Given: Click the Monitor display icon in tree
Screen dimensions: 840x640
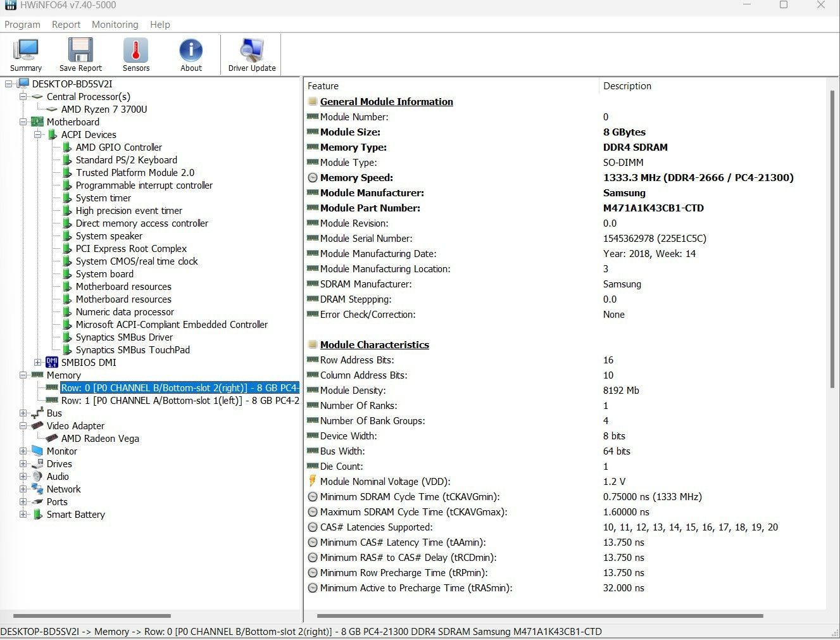Looking at the screenshot, I should click(37, 451).
